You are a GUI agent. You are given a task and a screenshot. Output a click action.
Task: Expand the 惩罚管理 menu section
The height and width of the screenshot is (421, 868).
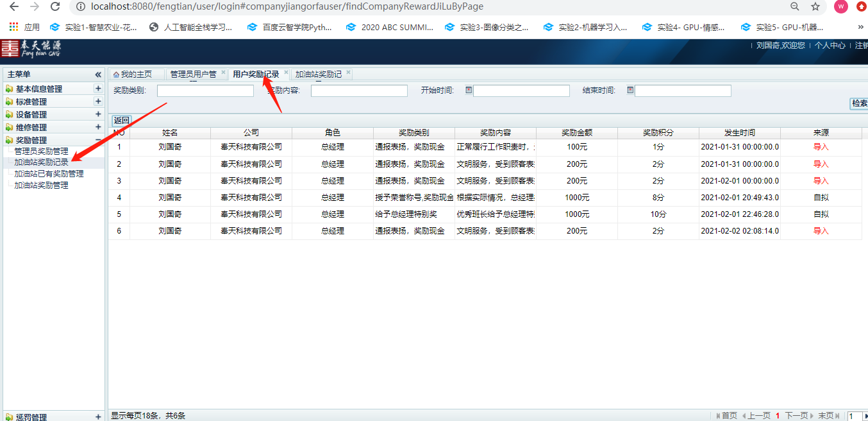pyautogui.click(x=98, y=417)
